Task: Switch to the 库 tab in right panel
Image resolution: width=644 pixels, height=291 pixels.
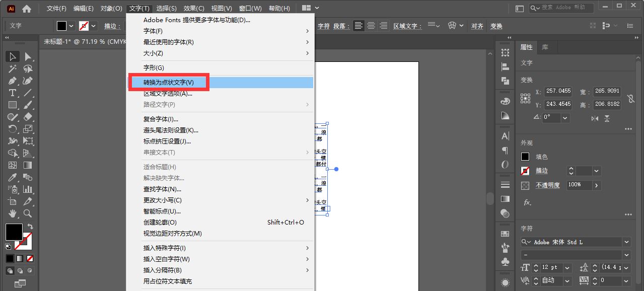Action: coord(546,47)
